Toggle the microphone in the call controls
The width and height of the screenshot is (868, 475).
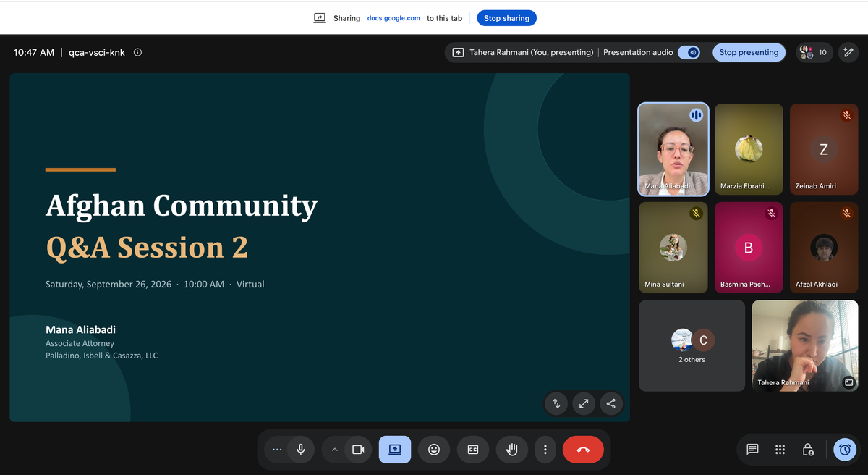(x=301, y=450)
